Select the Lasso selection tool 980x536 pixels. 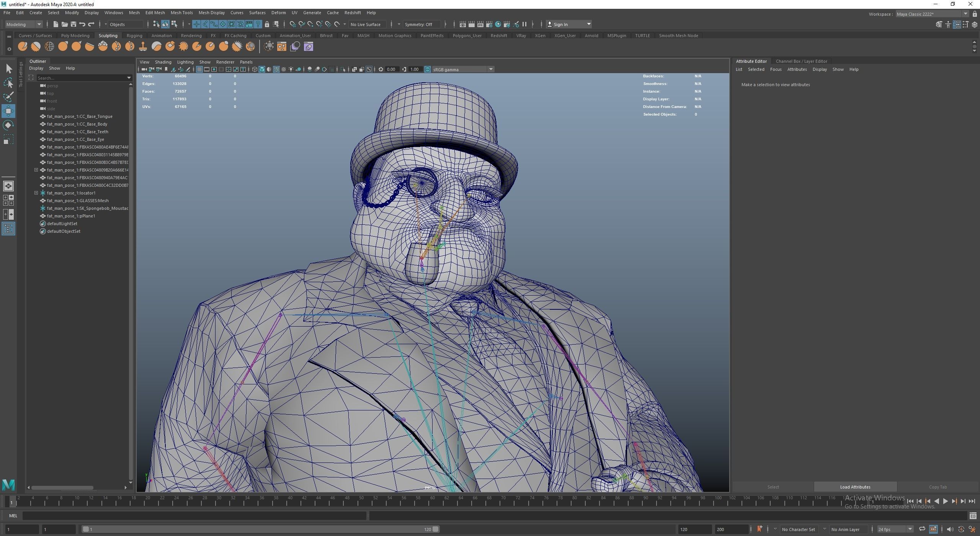click(x=8, y=83)
